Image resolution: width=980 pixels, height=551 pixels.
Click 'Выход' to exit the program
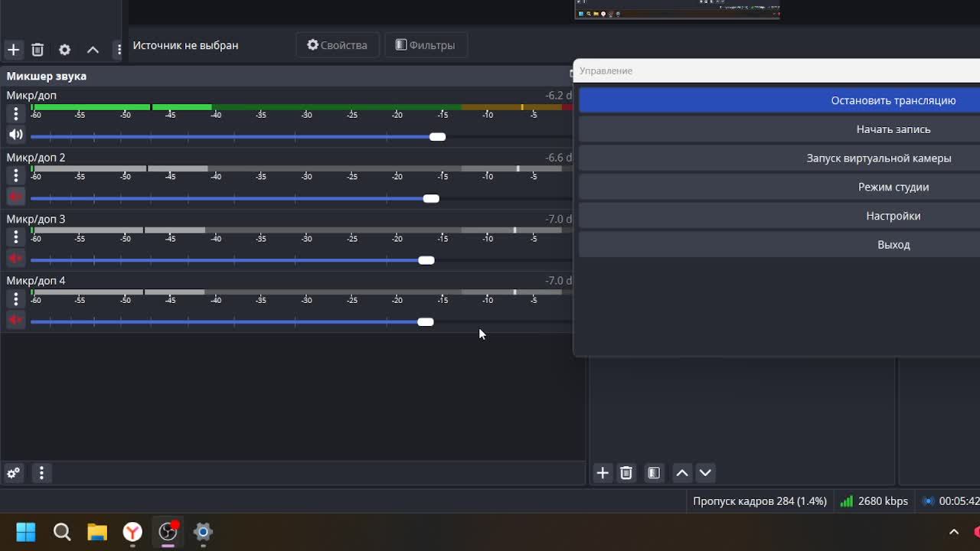(779, 245)
